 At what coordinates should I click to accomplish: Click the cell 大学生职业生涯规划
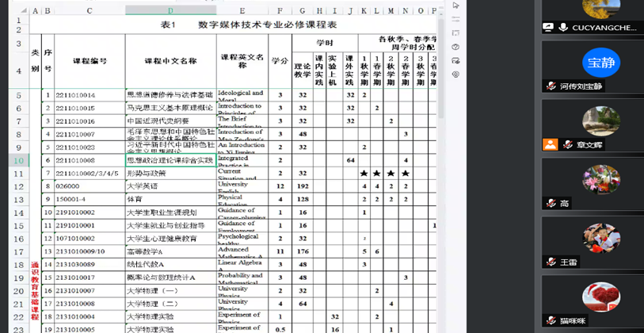170,212
